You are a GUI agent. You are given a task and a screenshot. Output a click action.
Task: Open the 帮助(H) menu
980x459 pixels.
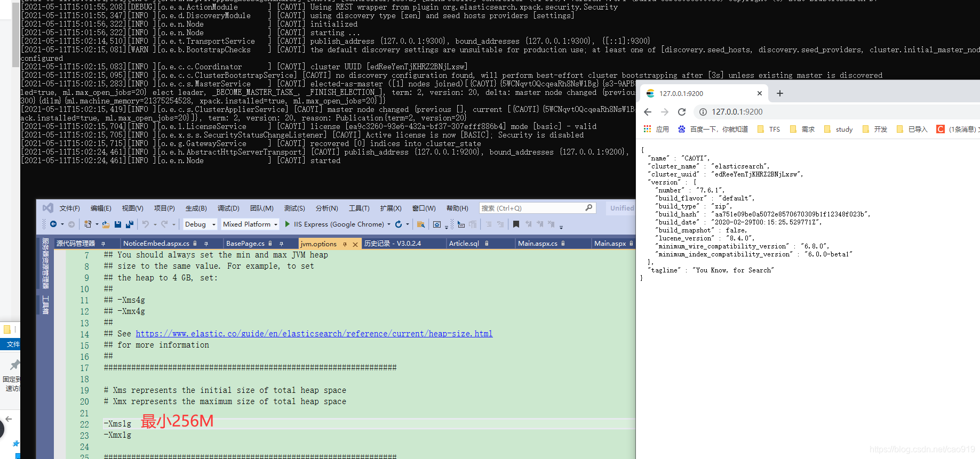pos(457,208)
